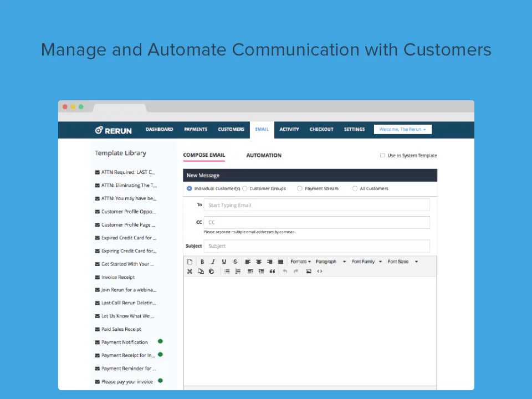Screen dimensions: 532x399
Task: Select the Payment Stream radio button
Action: click(299, 188)
